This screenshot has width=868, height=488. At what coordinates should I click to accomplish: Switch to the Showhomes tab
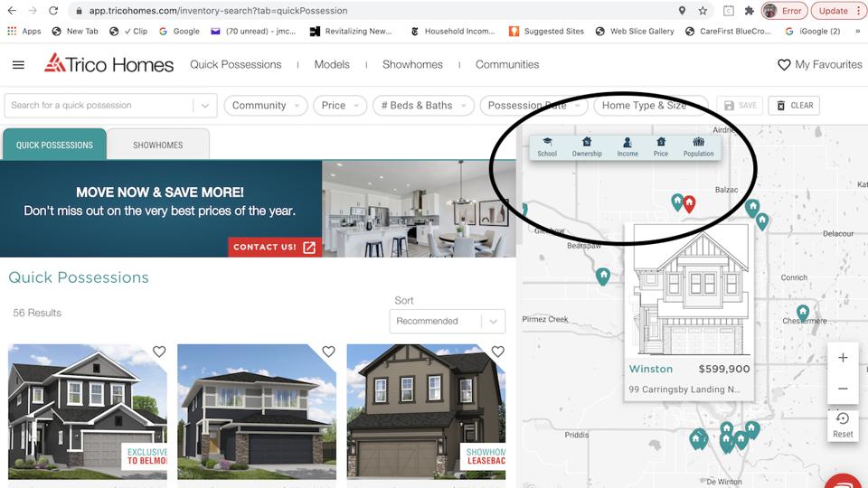pos(158,145)
